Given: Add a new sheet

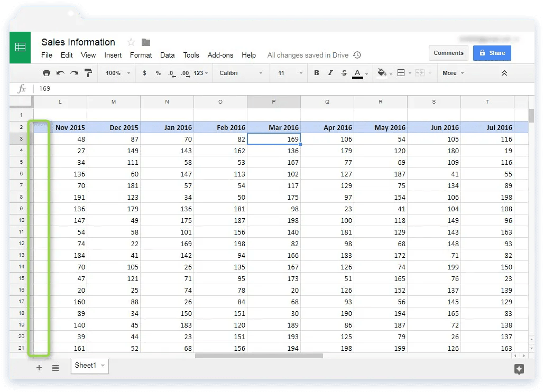Looking at the screenshot, I should (x=39, y=368).
